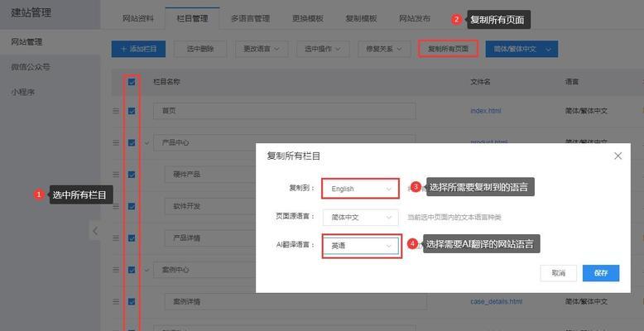The height and width of the screenshot is (331, 644).
Task: Click the drag handle icon of 产品详情 row
Action: point(116,238)
